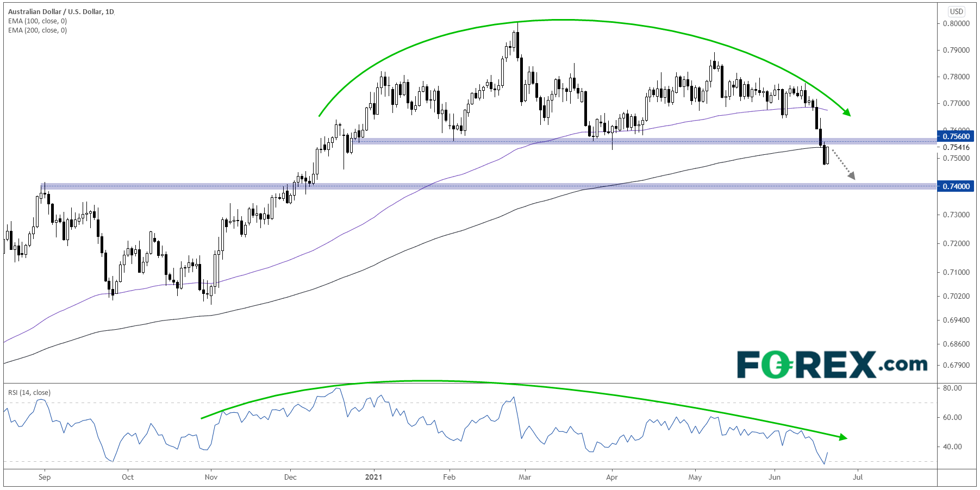
Task: Select the EMA (100, close, 0) indicator label
Action: [x=38, y=21]
